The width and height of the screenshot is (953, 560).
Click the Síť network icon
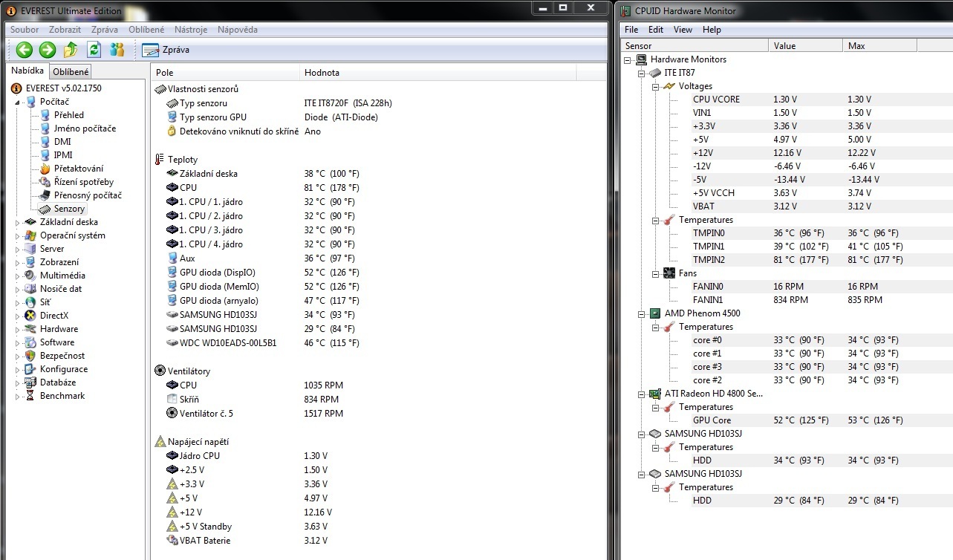30,302
